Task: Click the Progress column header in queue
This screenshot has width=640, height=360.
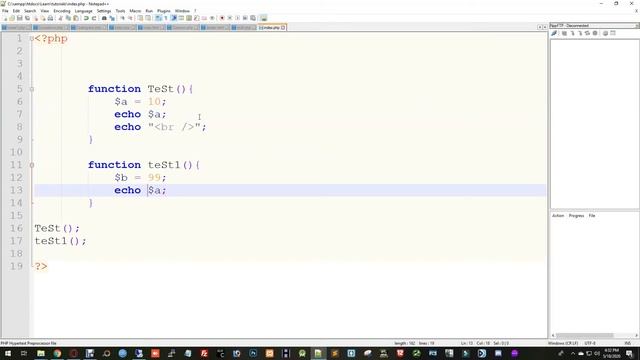Action: tap(576, 216)
